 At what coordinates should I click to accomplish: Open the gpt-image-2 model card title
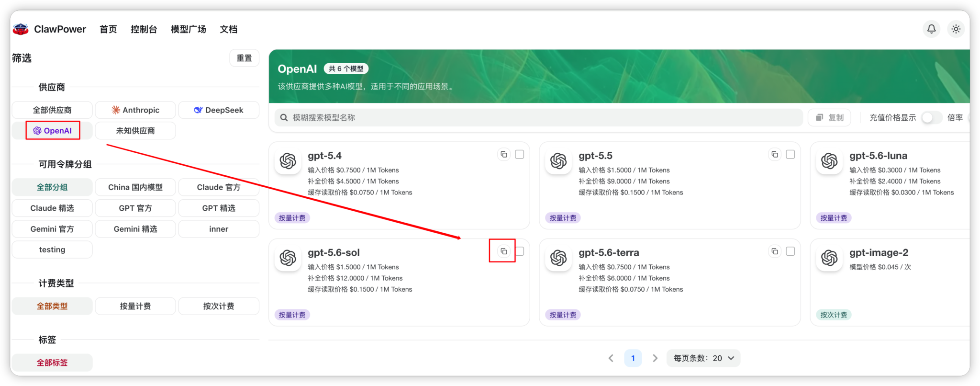879,252
